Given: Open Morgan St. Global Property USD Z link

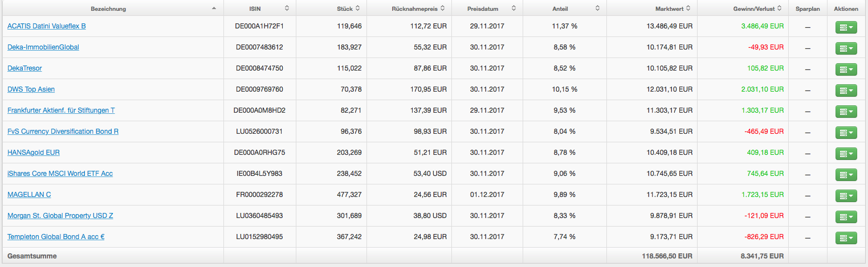Looking at the screenshot, I should 60,216.
